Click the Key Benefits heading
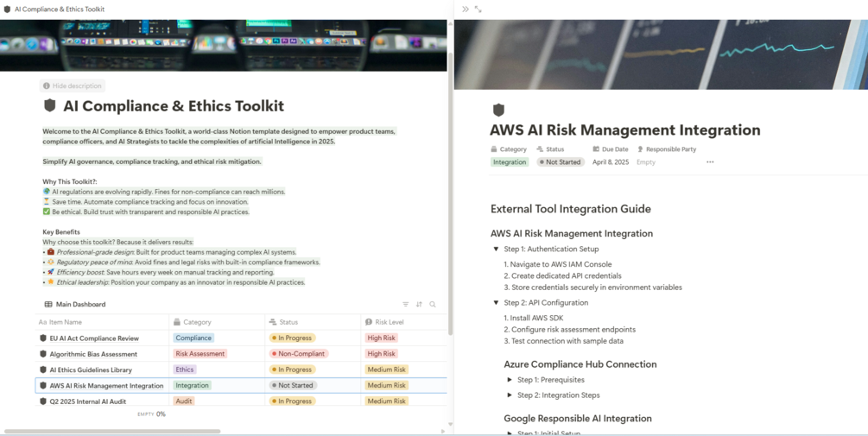 (x=61, y=232)
